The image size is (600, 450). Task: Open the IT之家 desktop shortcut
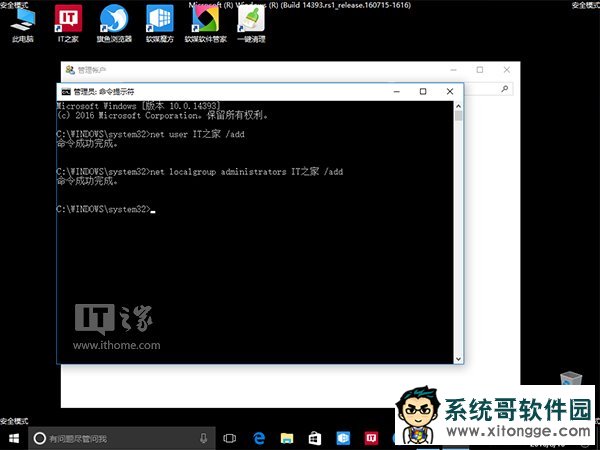[x=68, y=24]
